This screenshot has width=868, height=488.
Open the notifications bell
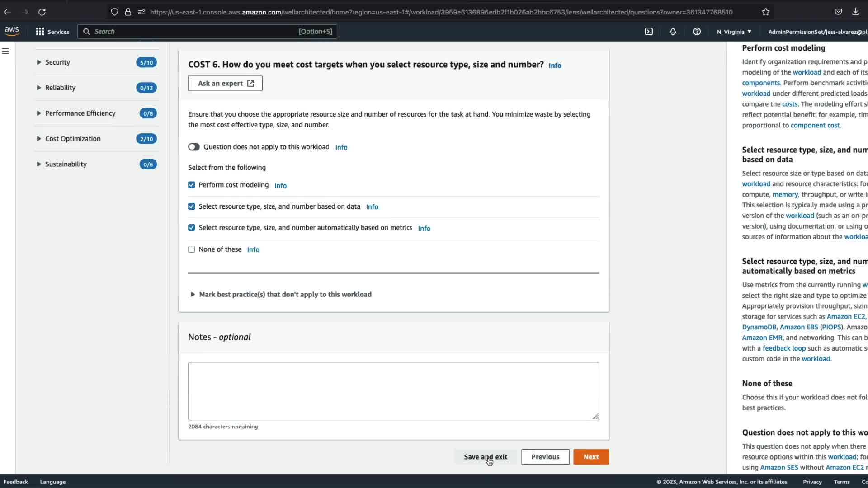pyautogui.click(x=673, y=32)
